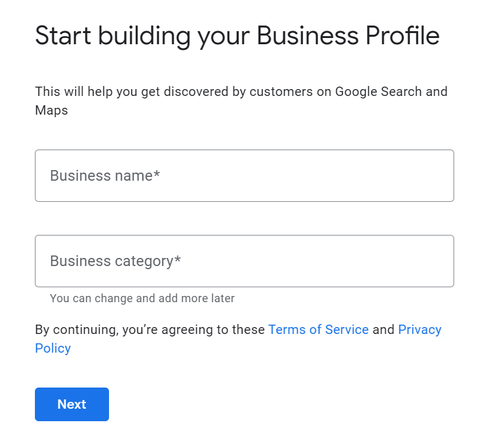Viewport: 504px width, 443px height.
Task: Click the blue Next button
Action: (72, 404)
